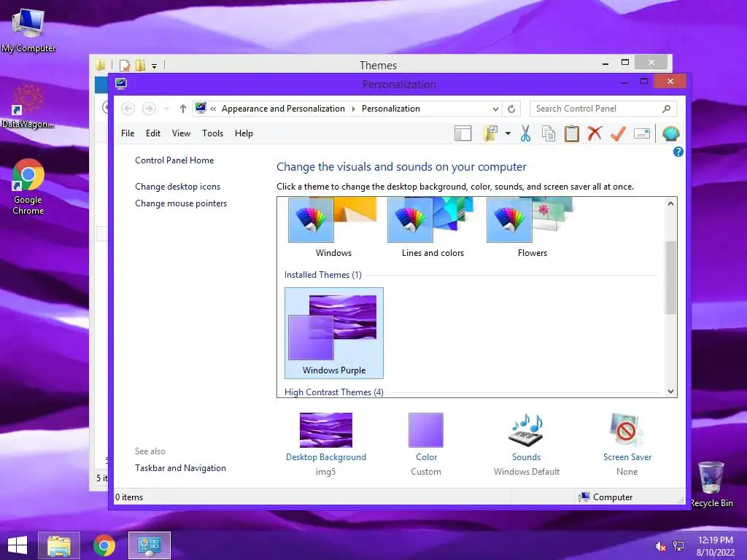Viewport: 747px width, 560px height.
Task: Click the muted volume tray icon
Action: pos(659,546)
